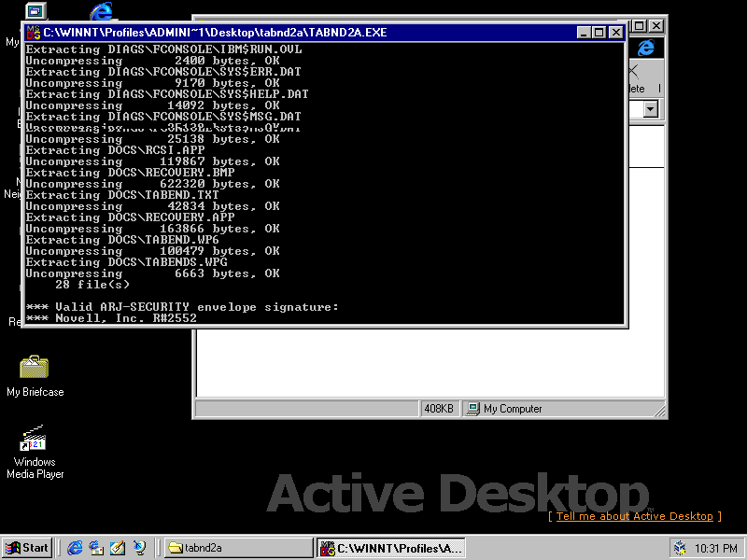Launch Outlook Express from the Quick Launch bar
The height and width of the screenshot is (560, 747).
(96, 548)
